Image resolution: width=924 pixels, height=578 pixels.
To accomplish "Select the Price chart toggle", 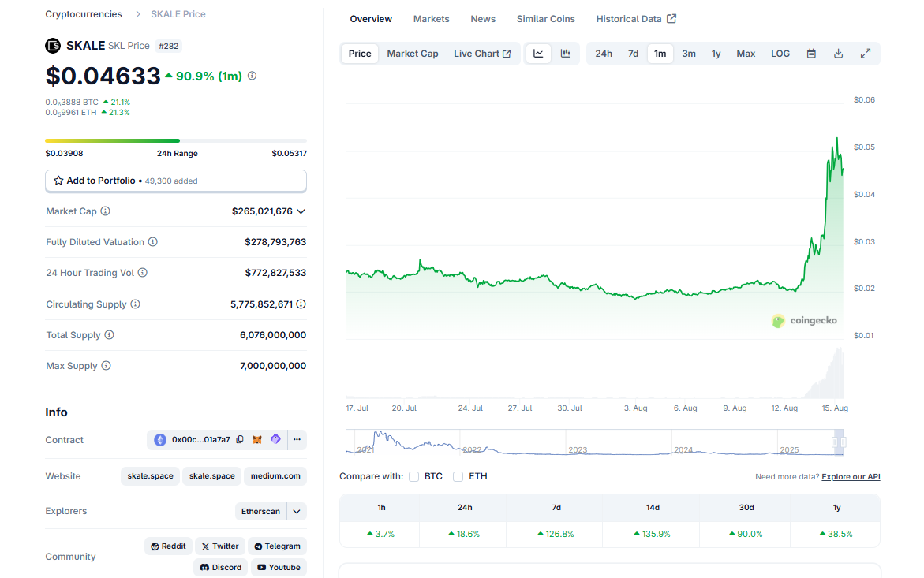I will click(360, 54).
